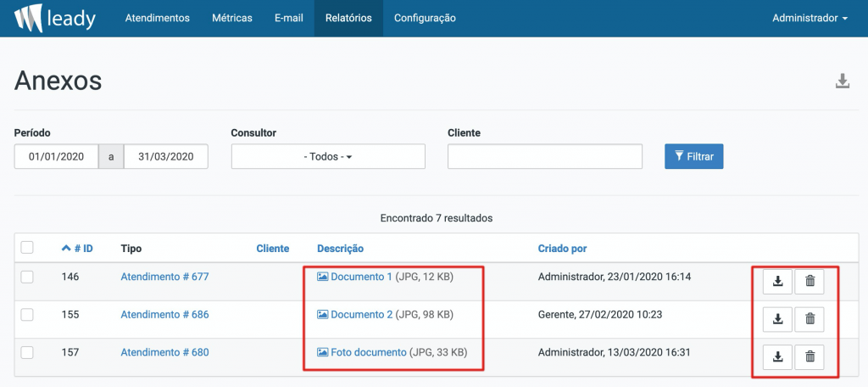Click image icon beside Documento 1

pos(323,277)
